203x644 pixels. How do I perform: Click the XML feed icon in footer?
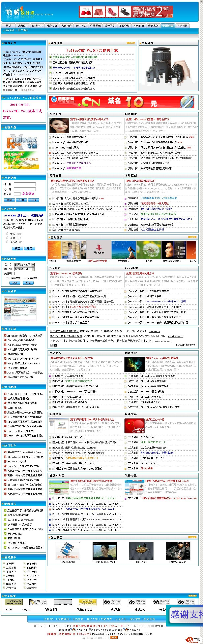[x=114, y=637]
